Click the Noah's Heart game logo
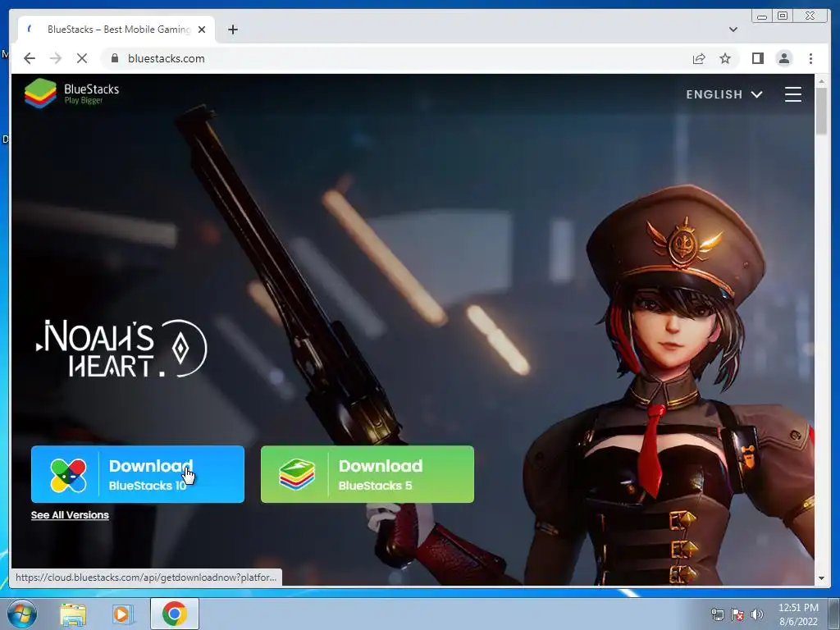The height and width of the screenshot is (630, 840). 122,348
